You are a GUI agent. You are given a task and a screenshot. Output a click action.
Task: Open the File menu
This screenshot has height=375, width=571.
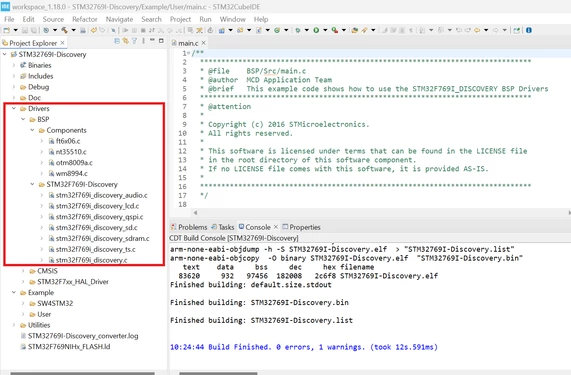click(9, 19)
